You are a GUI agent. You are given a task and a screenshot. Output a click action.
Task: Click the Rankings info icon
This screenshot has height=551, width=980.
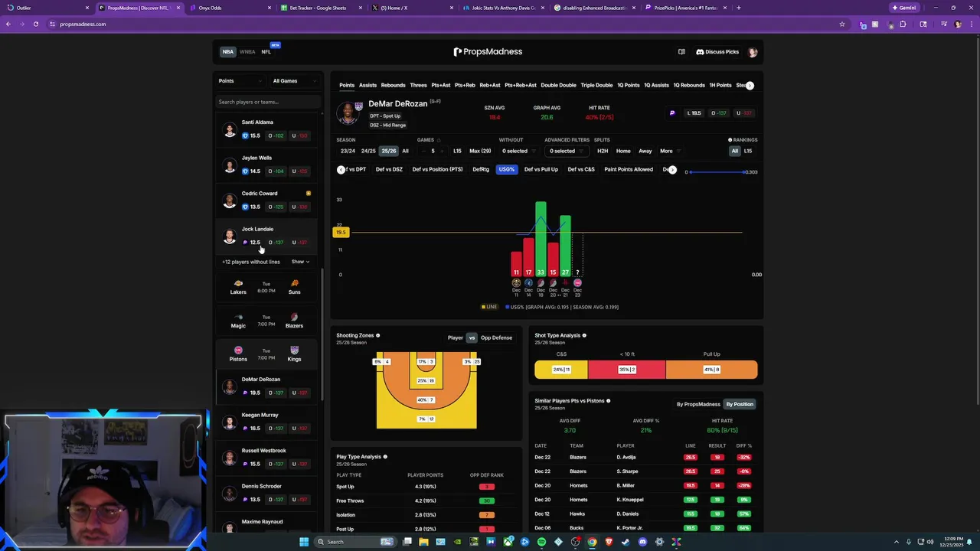point(730,140)
